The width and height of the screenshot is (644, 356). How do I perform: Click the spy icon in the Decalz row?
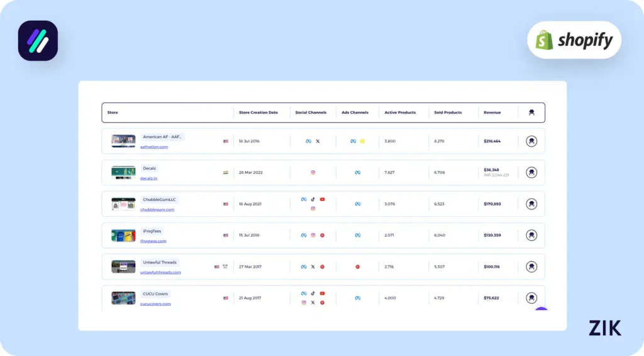tap(531, 172)
